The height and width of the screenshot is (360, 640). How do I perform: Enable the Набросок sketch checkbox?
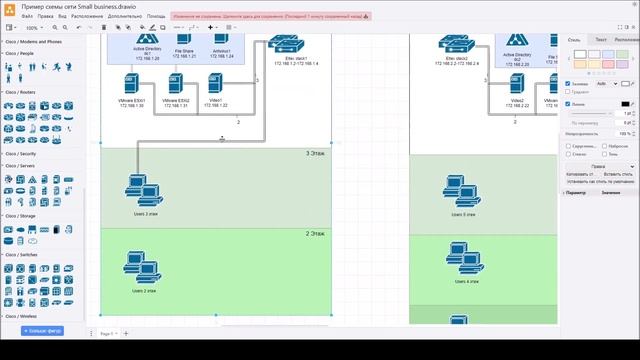click(x=604, y=146)
